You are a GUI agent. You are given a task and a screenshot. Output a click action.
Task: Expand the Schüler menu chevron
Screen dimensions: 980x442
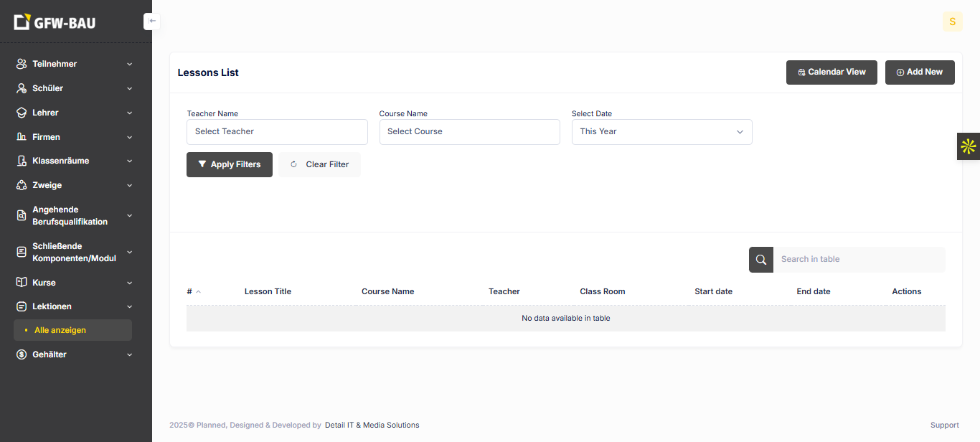tap(130, 89)
